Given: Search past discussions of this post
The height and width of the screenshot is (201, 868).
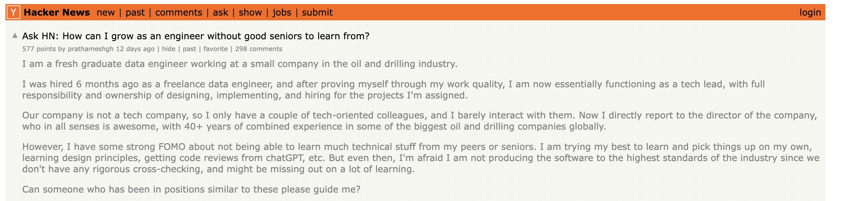Looking at the screenshot, I should coord(189,49).
